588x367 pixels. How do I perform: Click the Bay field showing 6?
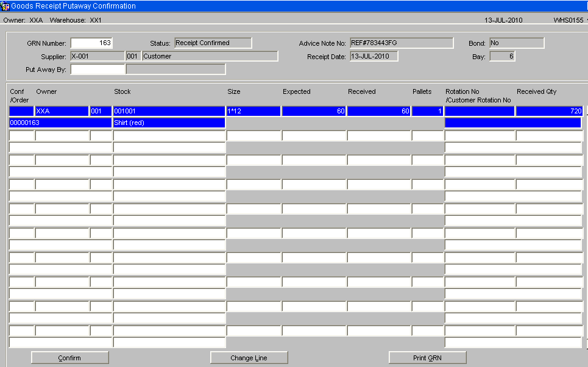(503, 56)
